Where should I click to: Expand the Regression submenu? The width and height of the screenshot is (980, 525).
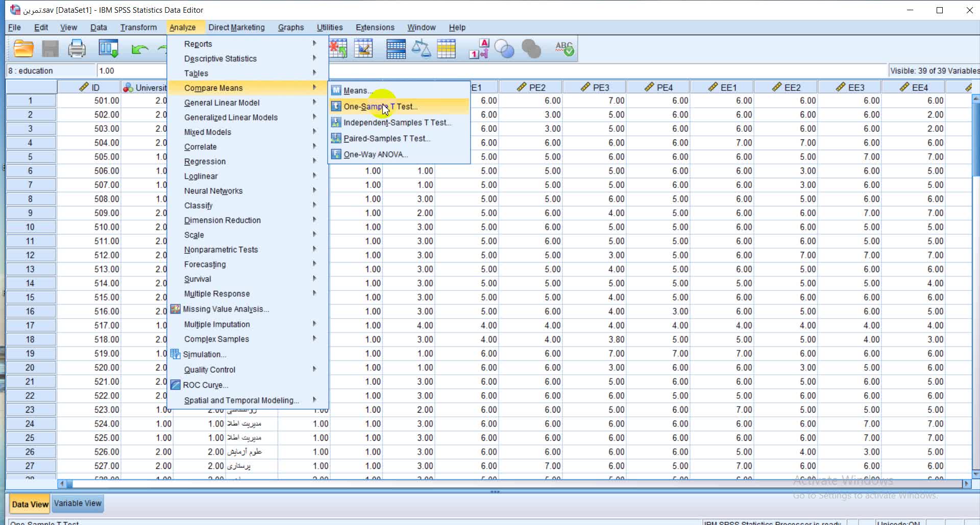click(x=205, y=161)
